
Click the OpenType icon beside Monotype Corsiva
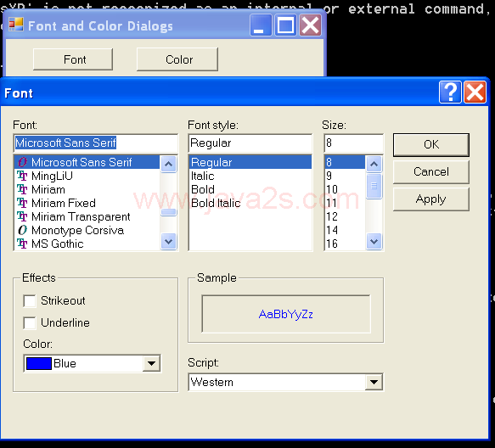coord(22,230)
